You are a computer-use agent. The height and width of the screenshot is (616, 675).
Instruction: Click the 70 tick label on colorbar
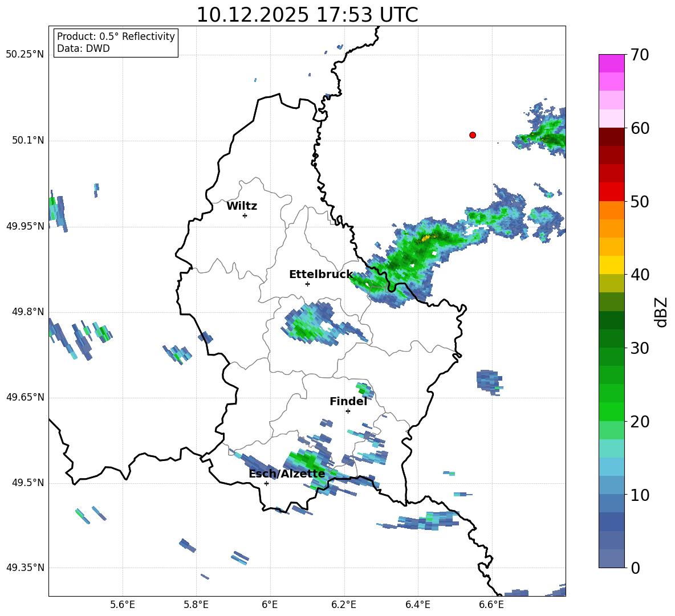point(640,55)
